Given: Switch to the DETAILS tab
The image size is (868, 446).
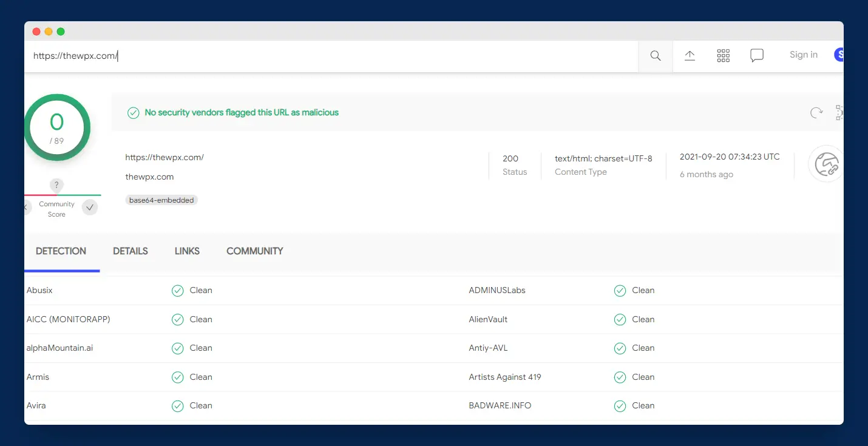Looking at the screenshot, I should click(x=131, y=251).
